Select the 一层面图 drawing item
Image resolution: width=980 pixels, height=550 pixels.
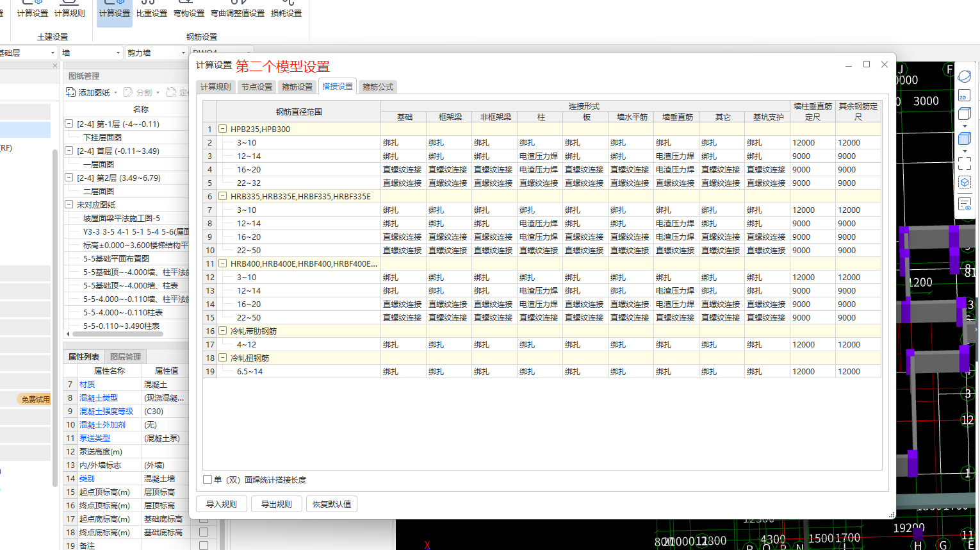[x=99, y=164]
